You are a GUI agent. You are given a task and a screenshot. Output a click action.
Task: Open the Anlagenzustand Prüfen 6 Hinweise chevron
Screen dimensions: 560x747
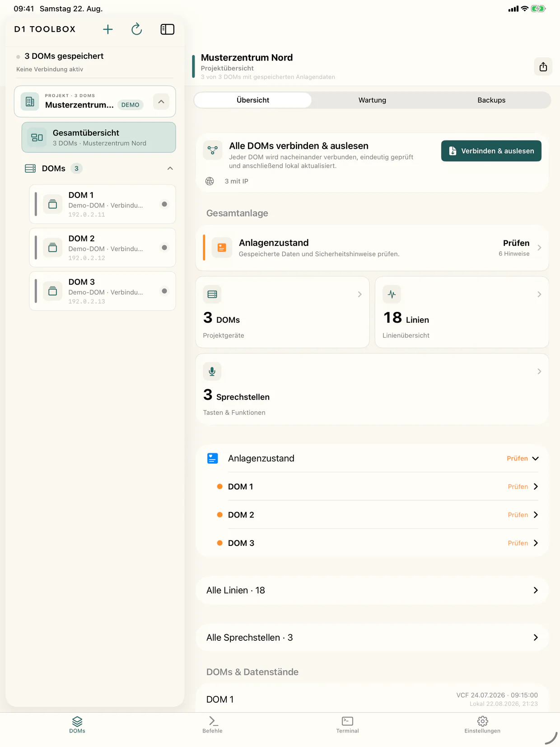coord(540,248)
